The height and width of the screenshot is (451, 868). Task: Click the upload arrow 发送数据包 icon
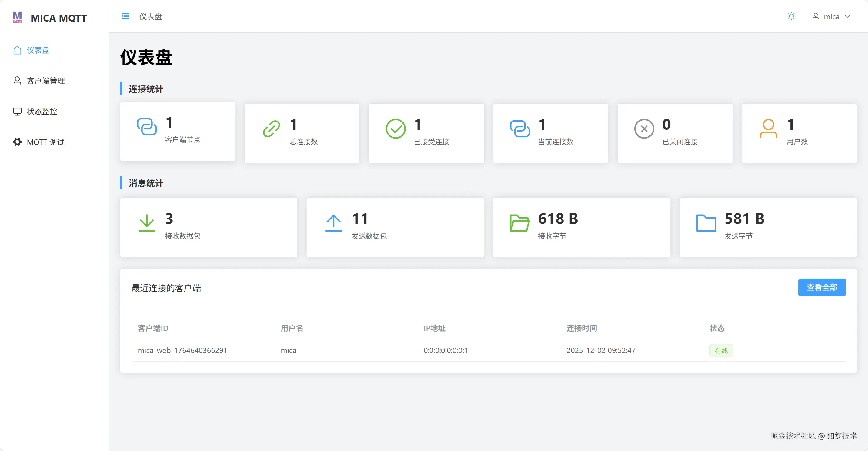(333, 223)
